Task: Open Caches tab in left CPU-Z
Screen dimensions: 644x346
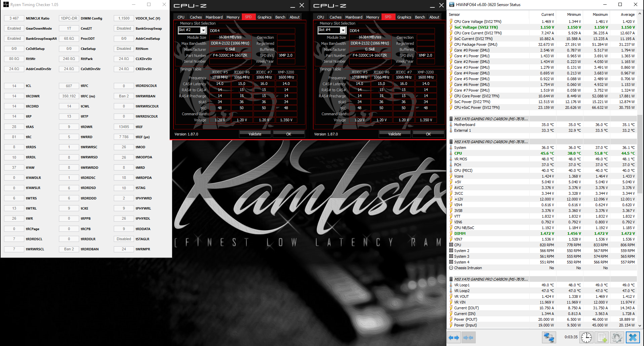Action: (196, 17)
